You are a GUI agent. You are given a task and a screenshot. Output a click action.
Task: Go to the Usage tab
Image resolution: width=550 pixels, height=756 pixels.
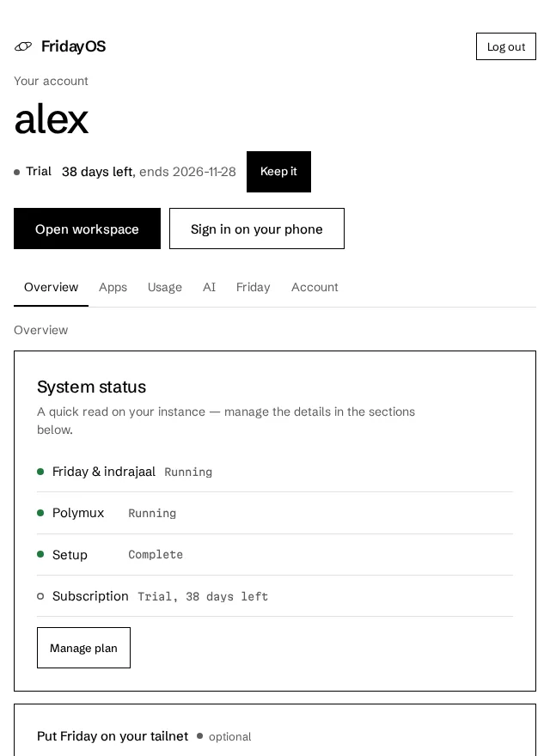coord(164,287)
